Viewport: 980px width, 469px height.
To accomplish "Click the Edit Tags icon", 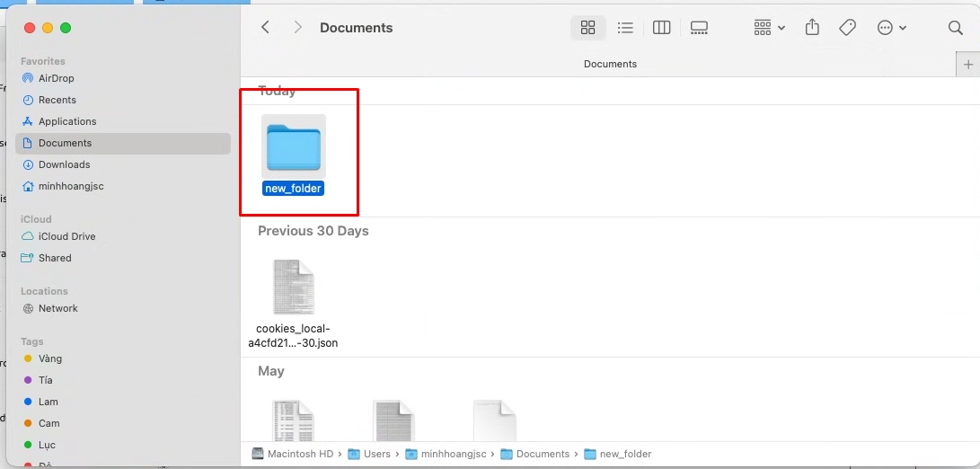I will click(x=847, y=28).
